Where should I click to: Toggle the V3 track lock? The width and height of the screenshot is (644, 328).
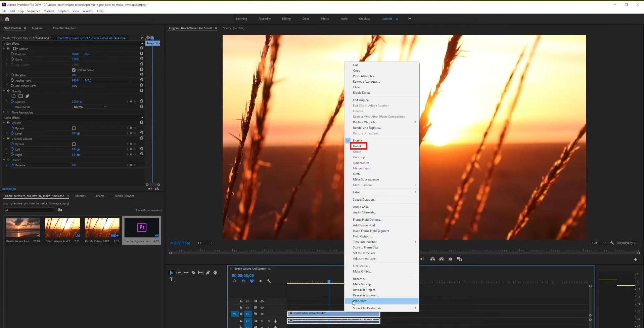point(241,301)
